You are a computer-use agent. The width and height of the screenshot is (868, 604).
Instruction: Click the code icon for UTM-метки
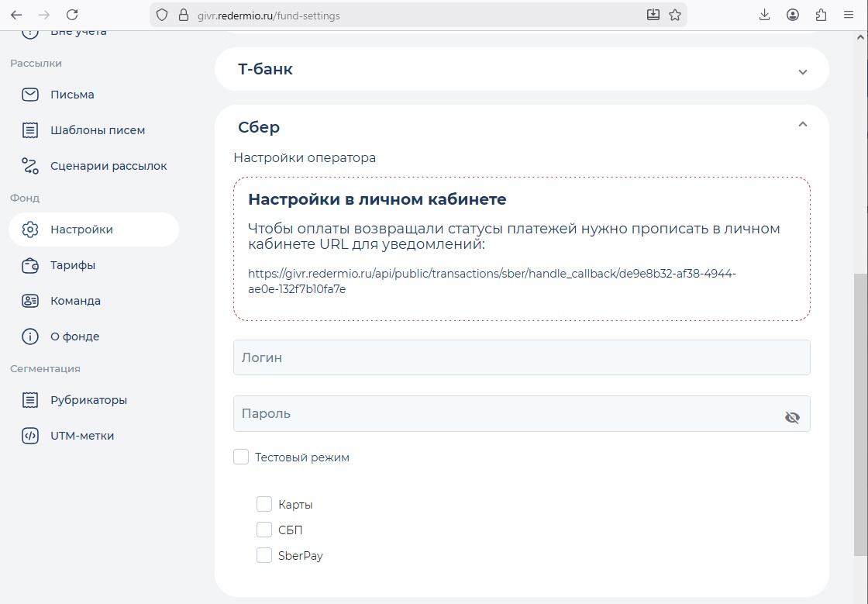(30, 436)
